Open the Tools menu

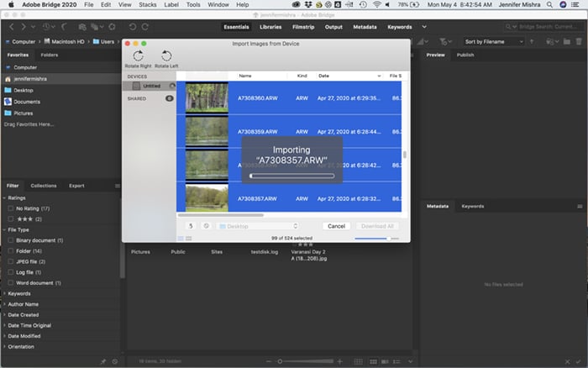click(x=193, y=5)
